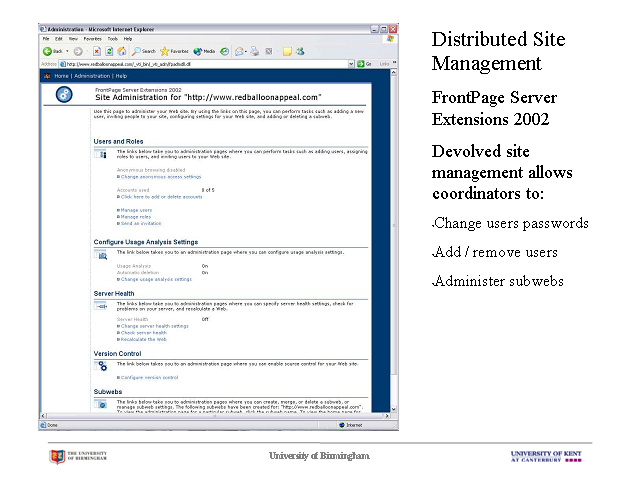Click the horizontal scrollbar left arrow
This screenshot has height=480, width=640.
[43, 416]
